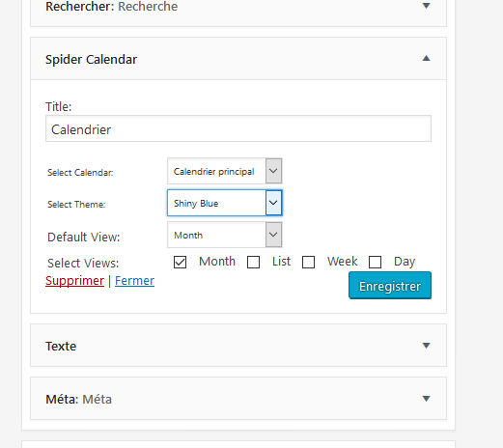
Task: Expand the Méta widget arrow
Action: coord(426,399)
